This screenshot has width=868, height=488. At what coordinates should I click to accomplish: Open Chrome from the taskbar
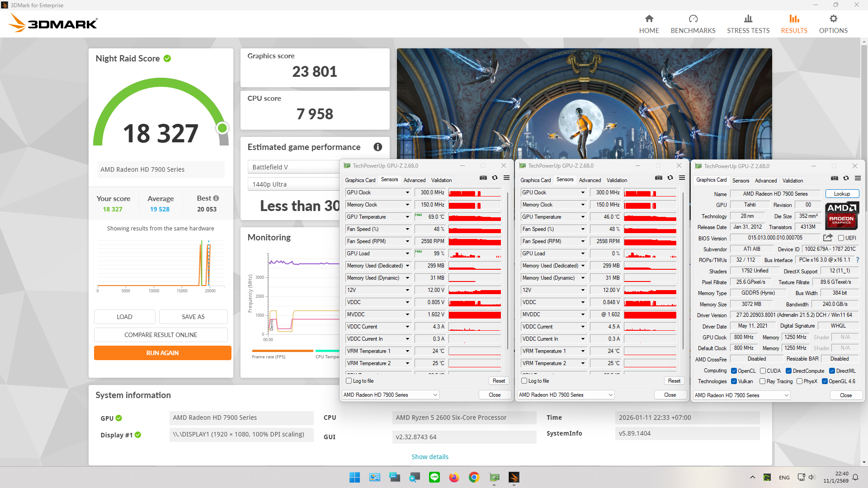474,477
